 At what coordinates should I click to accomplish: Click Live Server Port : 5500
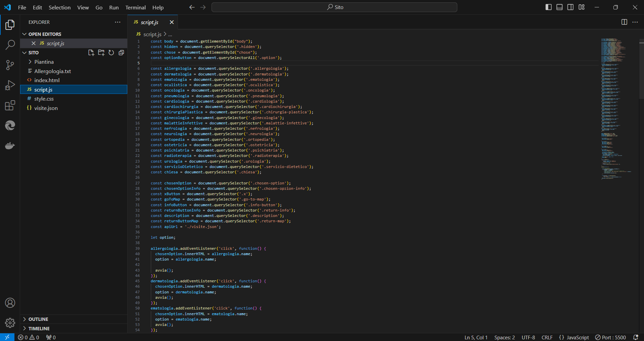[x=610, y=337]
